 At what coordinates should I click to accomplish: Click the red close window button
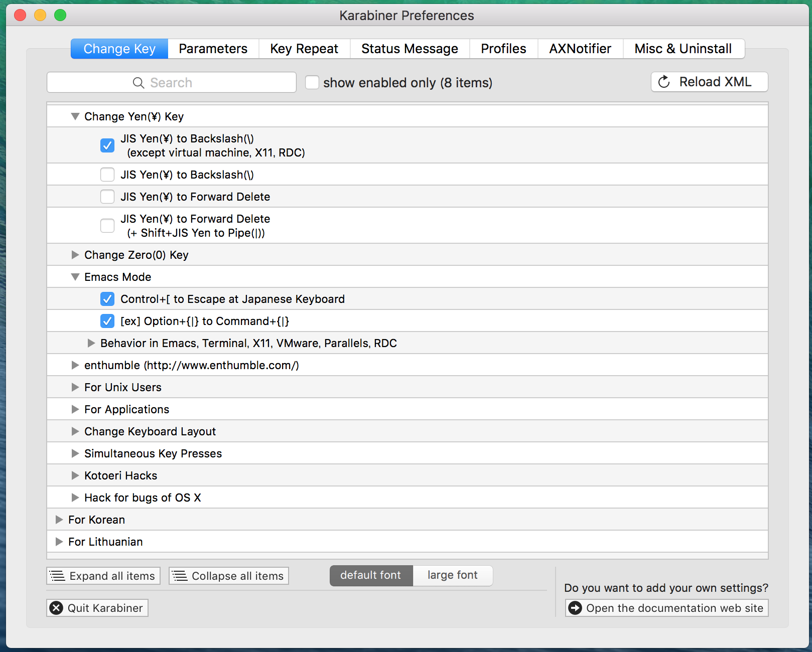tap(20, 15)
